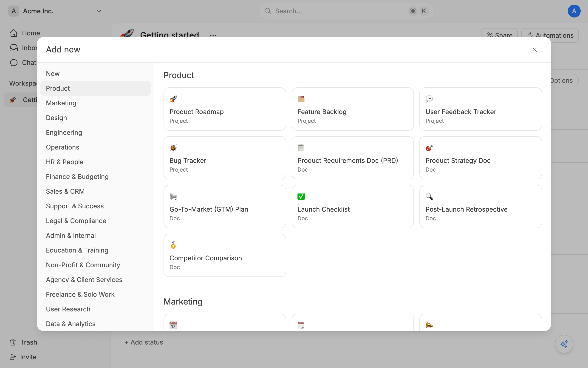
Task: Click the card-box icon on Feature Backlog
Action: [301, 99]
